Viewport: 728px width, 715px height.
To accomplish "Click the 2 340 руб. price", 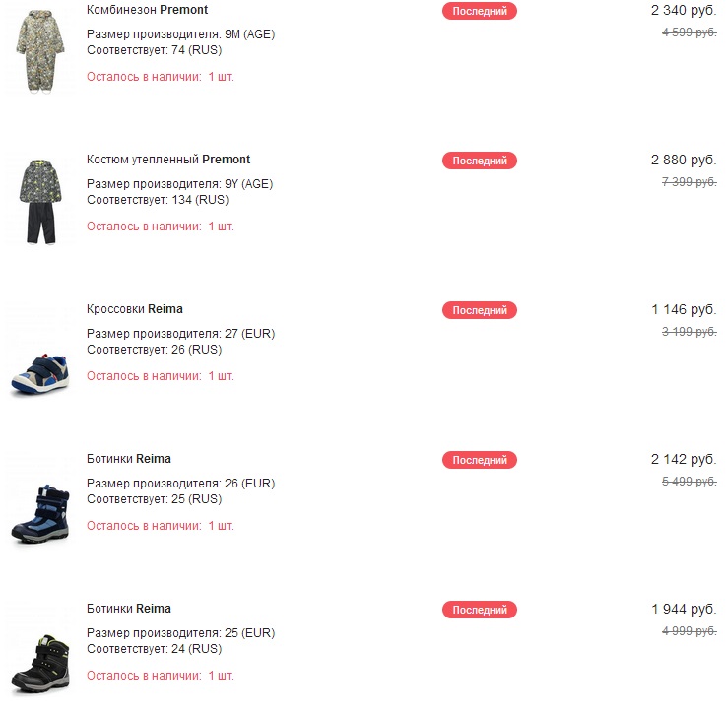I will click(x=684, y=10).
